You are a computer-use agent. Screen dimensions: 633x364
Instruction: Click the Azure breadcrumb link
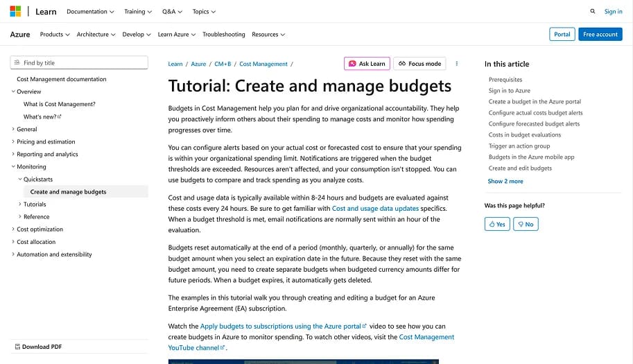click(x=198, y=64)
